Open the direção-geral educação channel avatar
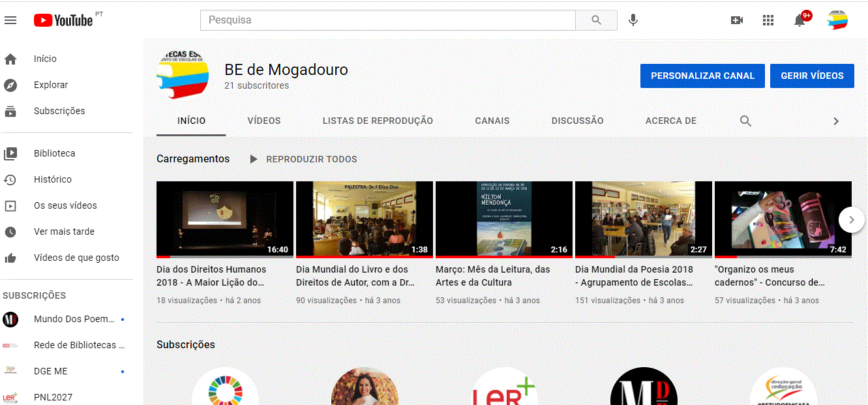This screenshot has width=868, height=405. pos(783,387)
